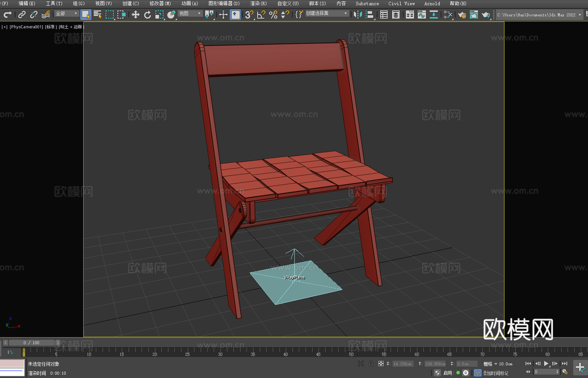588x378 pixels.
Task: Open Select by Name tool
Action: (x=98, y=14)
